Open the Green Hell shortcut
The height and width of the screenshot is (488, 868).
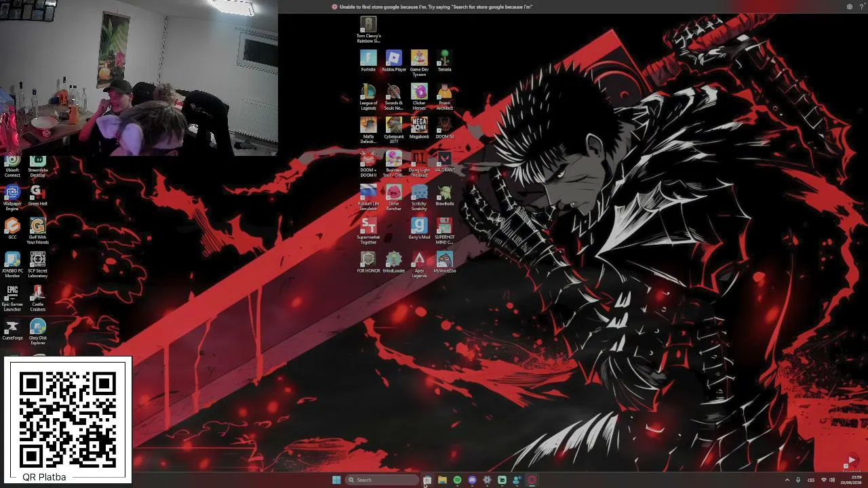click(x=37, y=196)
